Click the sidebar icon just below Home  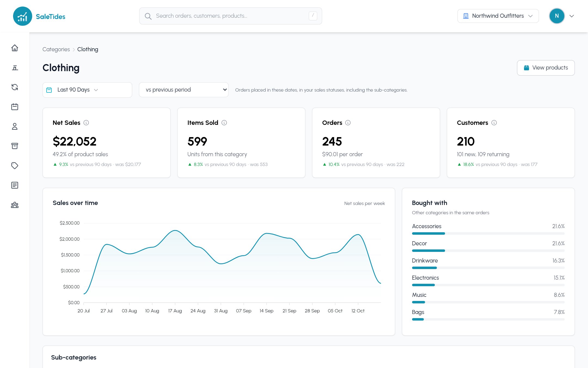coord(15,68)
